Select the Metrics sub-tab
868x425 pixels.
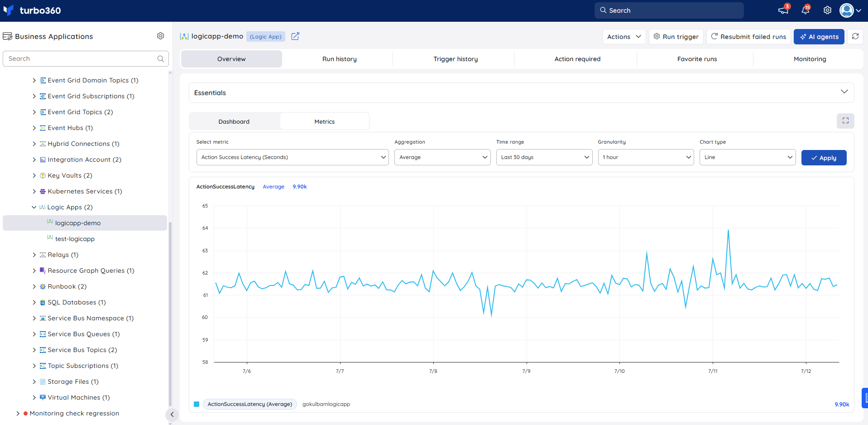(x=325, y=121)
